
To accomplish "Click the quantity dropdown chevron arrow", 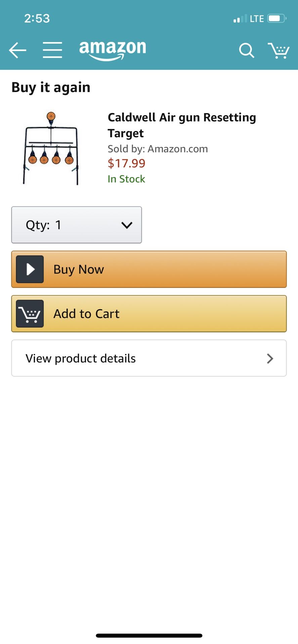I will (x=127, y=225).
